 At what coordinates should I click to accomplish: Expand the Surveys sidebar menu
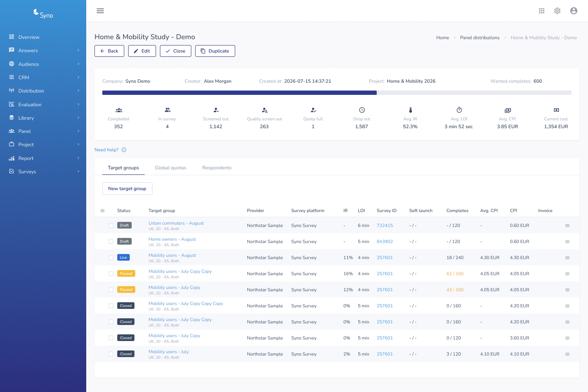43,172
